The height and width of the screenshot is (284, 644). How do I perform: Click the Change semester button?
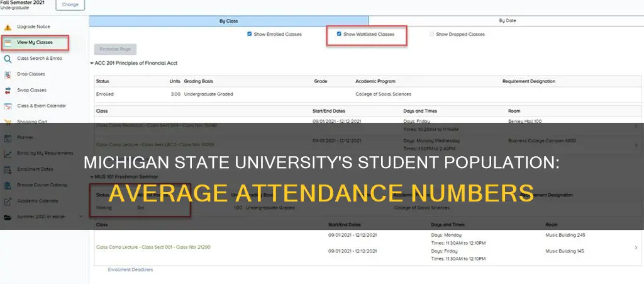pyautogui.click(x=70, y=4)
